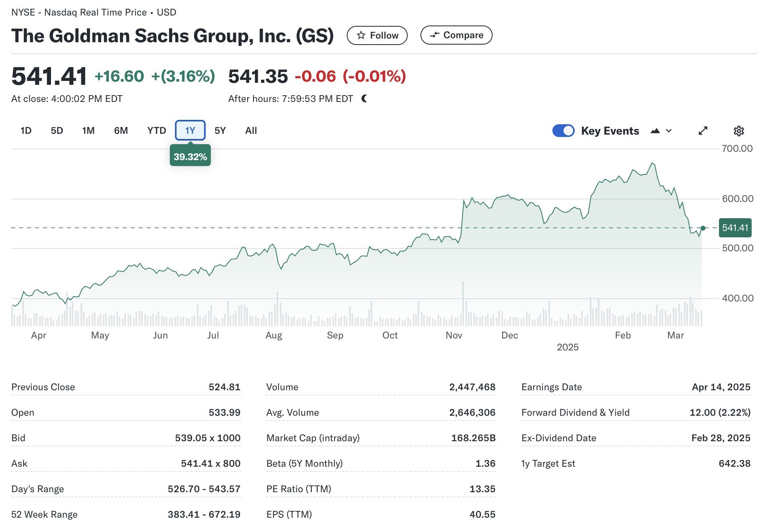Click the mountain chart type icon

(x=655, y=131)
